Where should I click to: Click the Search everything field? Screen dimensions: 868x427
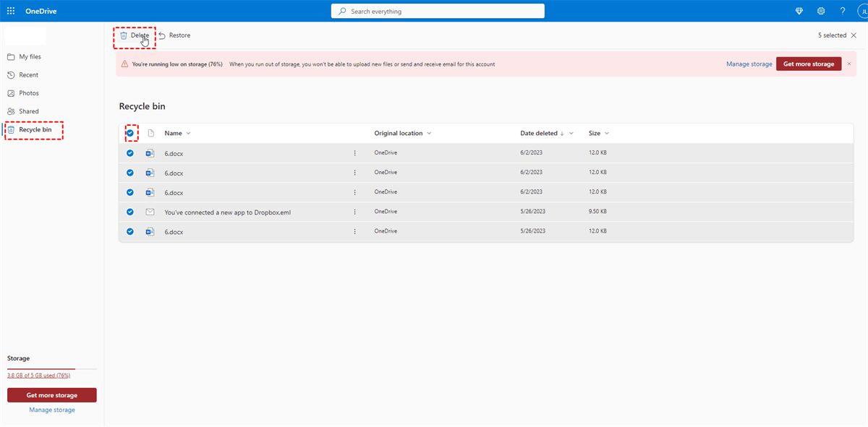438,12
